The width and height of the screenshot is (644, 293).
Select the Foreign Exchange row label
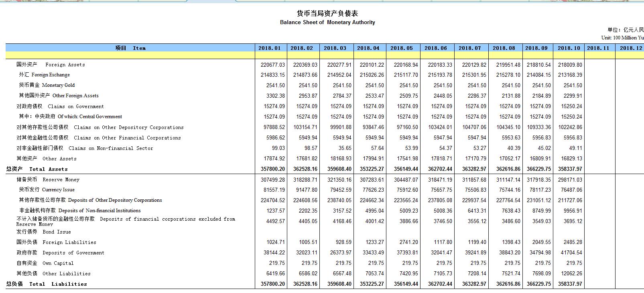[44, 75]
